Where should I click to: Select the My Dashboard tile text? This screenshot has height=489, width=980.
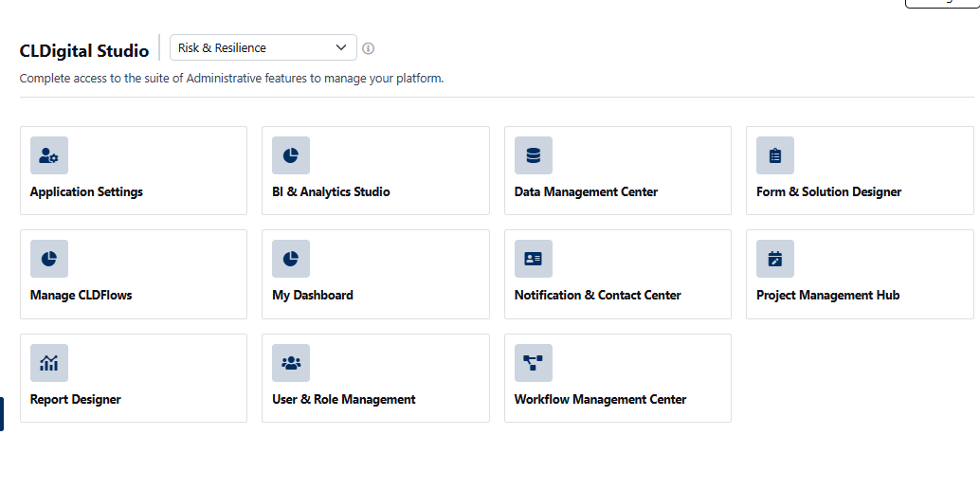pyautogui.click(x=313, y=295)
